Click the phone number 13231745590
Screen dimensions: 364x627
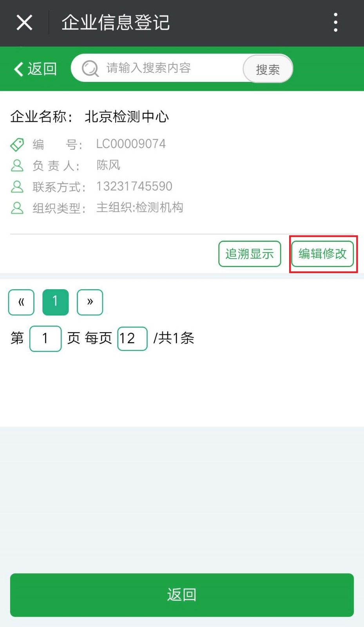(x=134, y=186)
